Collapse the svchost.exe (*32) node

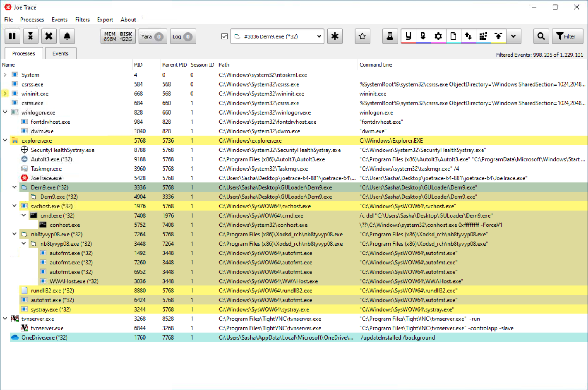click(x=14, y=206)
